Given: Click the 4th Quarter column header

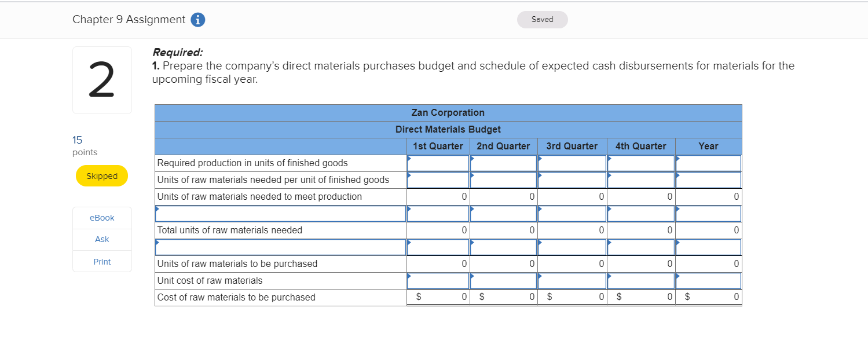Looking at the screenshot, I should click(641, 146).
